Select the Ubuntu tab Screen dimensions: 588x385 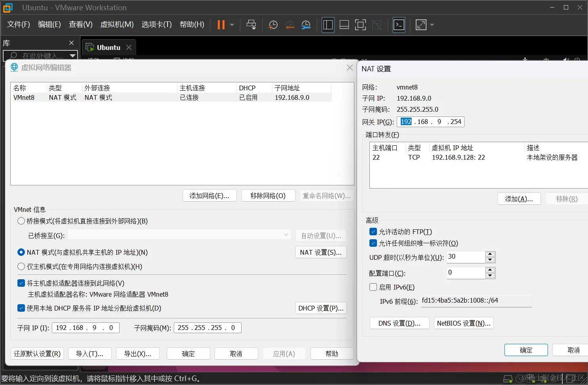pyautogui.click(x=109, y=47)
